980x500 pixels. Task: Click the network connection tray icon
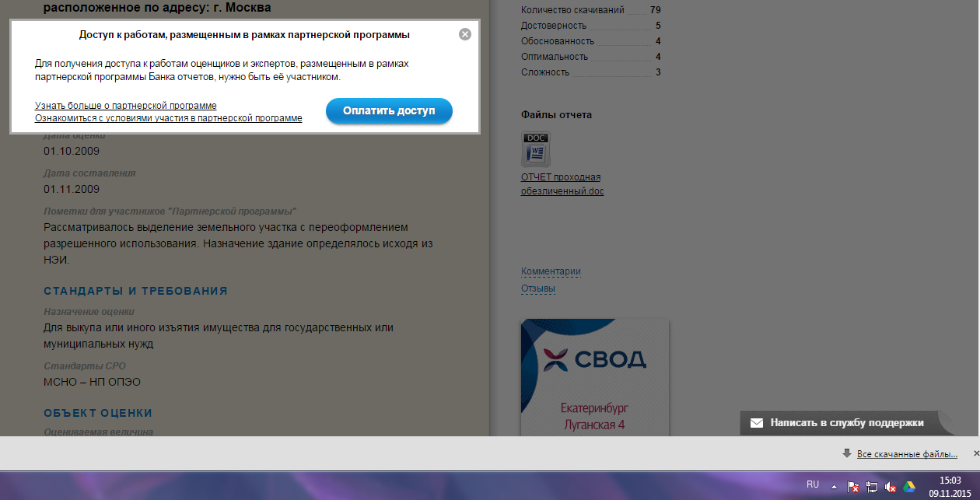872,487
